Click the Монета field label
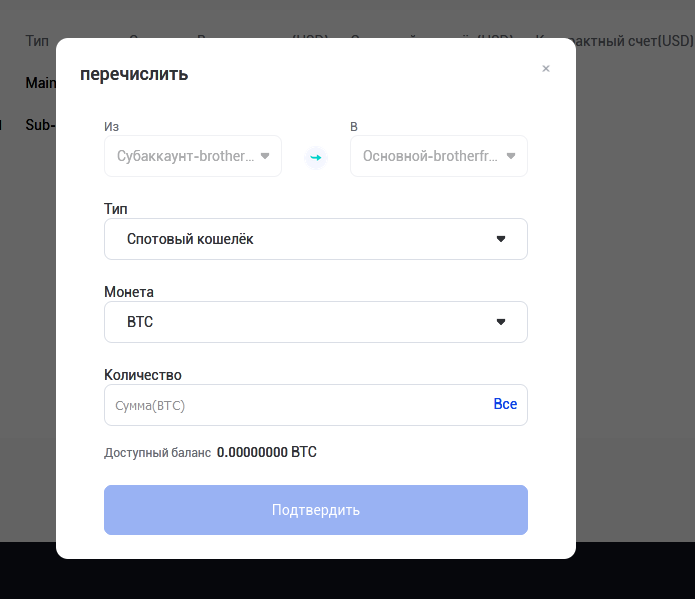Viewport: 695px width, 599px height. tap(129, 292)
